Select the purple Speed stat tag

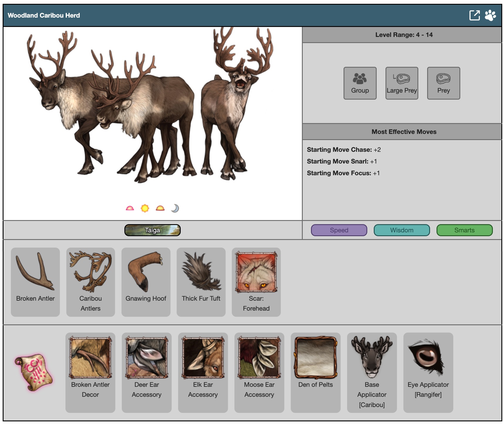(x=339, y=230)
